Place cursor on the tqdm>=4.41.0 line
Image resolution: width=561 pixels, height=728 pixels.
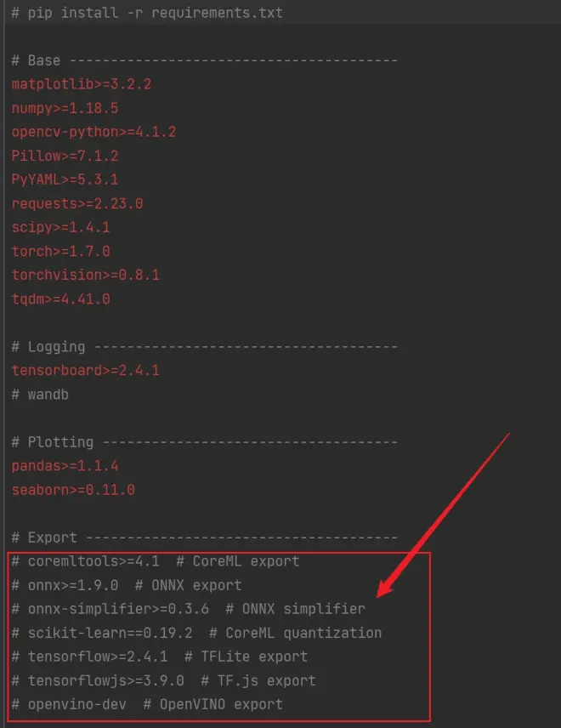click(x=61, y=299)
